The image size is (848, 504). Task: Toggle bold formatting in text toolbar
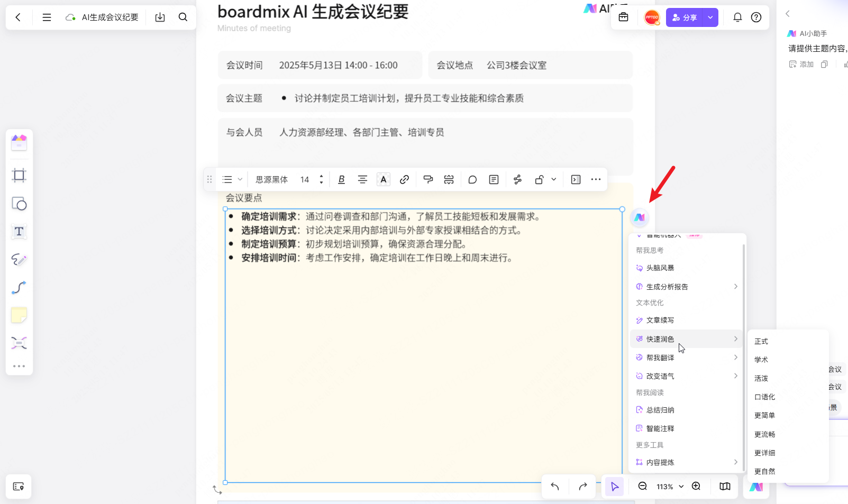coord(341,180)
